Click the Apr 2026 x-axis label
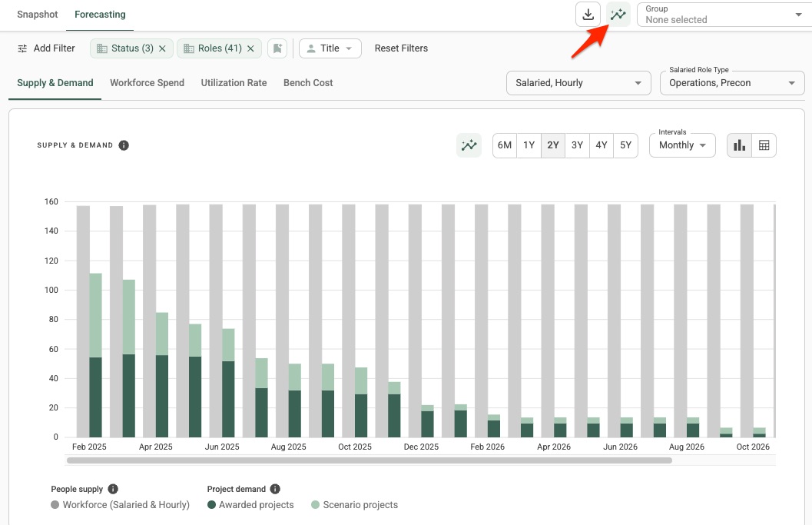Image resolution: width=812 pixels, height=525 pixels. pos(554,447)
